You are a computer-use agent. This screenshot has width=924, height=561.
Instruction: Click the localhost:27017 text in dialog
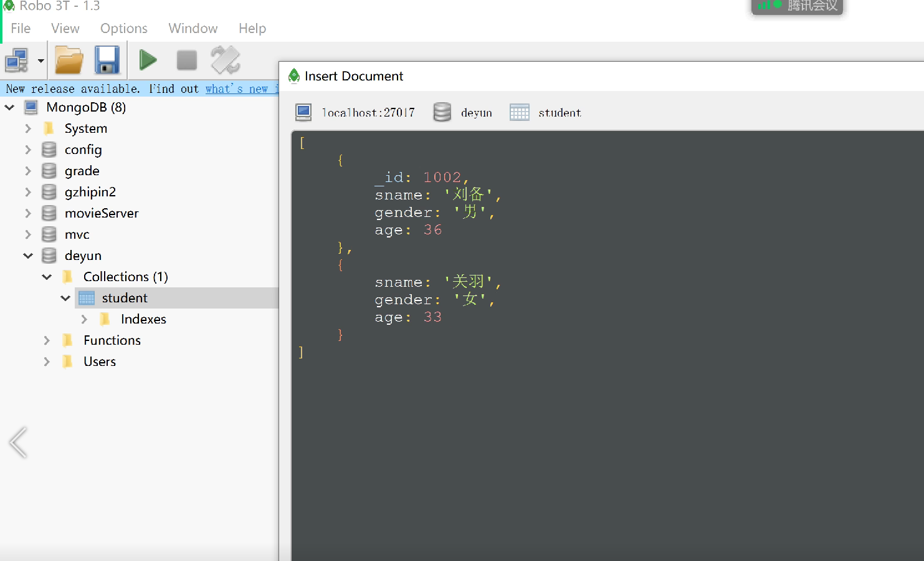[368, 113]
